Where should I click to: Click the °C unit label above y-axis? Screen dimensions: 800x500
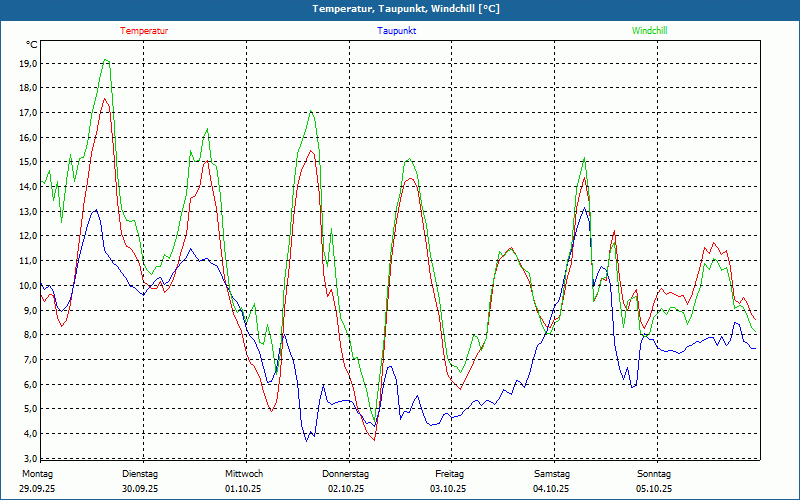point(32,45)
